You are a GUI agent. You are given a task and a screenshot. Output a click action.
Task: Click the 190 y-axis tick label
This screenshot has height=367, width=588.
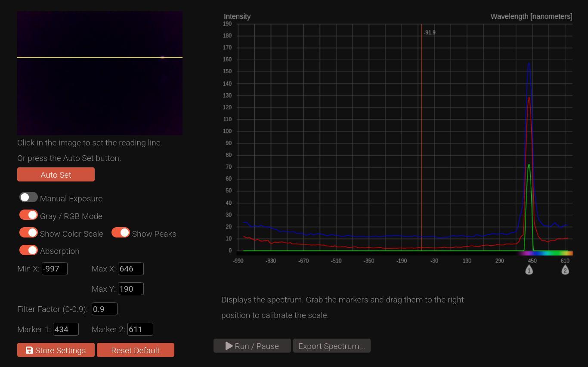coord(227,24)
